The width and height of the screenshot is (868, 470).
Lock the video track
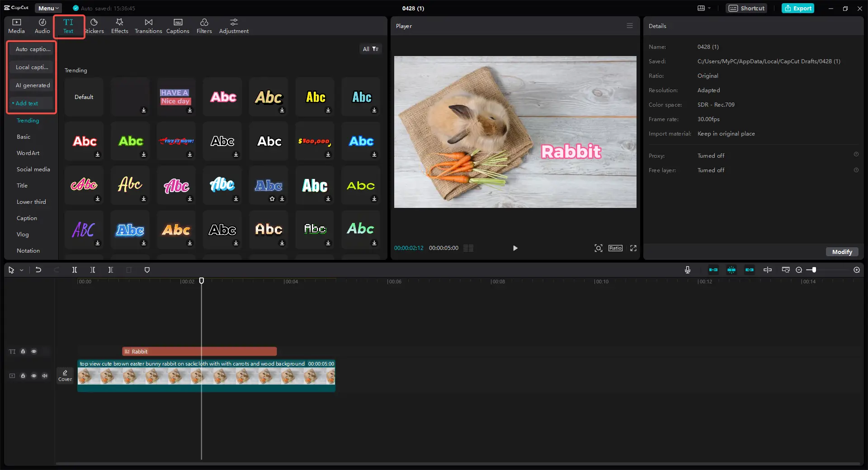[23, 376]
